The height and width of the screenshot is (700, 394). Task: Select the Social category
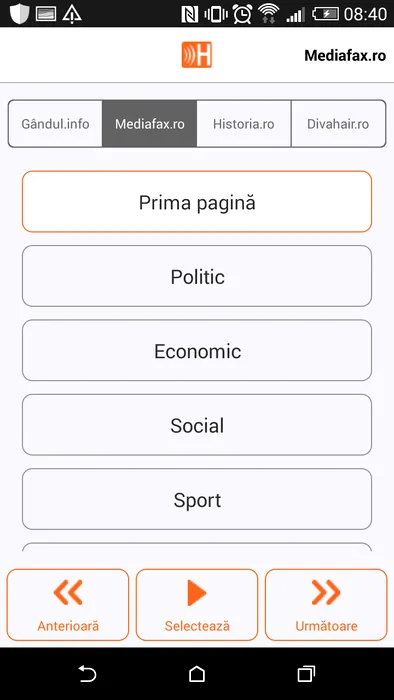[197, 425]
